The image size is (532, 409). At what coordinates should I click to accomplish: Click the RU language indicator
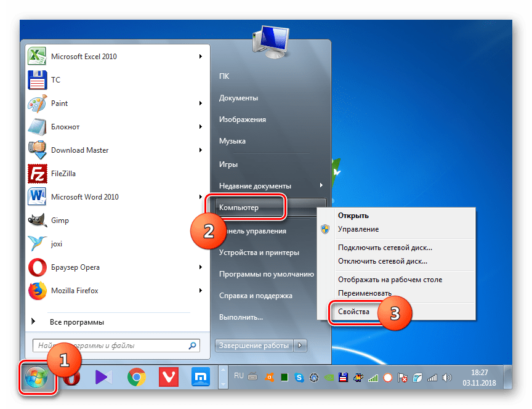(x=238, y=376)
